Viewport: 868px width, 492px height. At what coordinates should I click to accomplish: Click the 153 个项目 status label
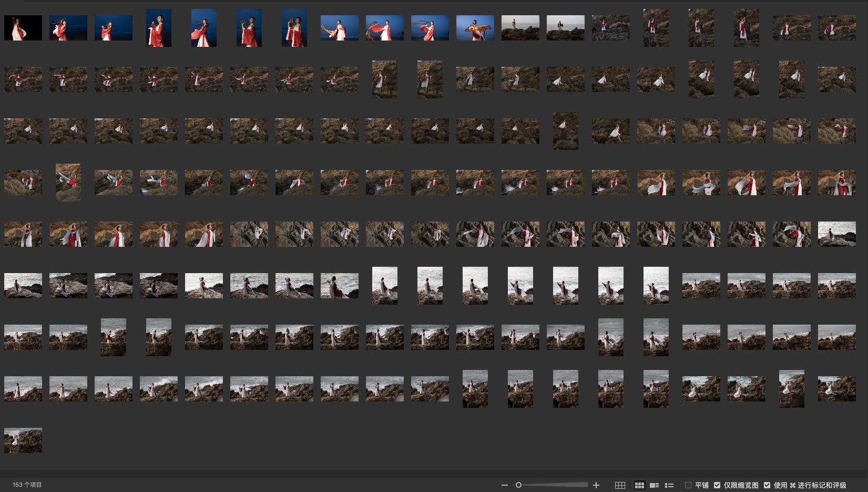(x=27, y=485)
